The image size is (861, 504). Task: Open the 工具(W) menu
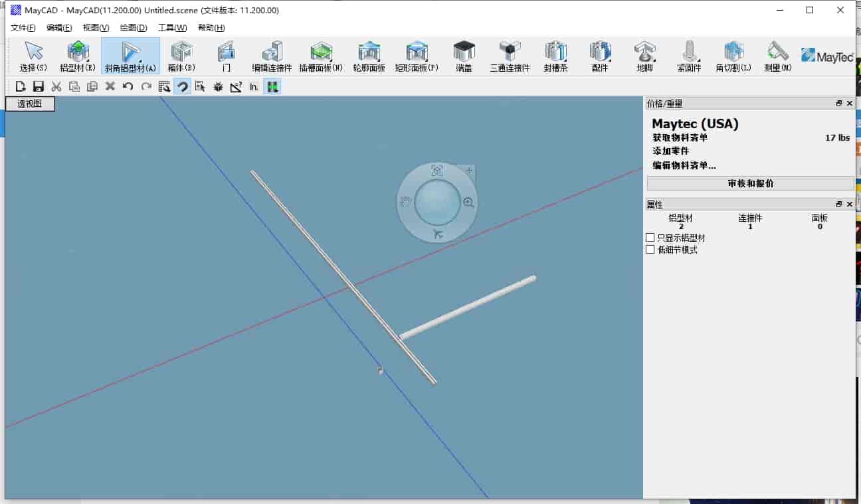click(x=173, y=28)
